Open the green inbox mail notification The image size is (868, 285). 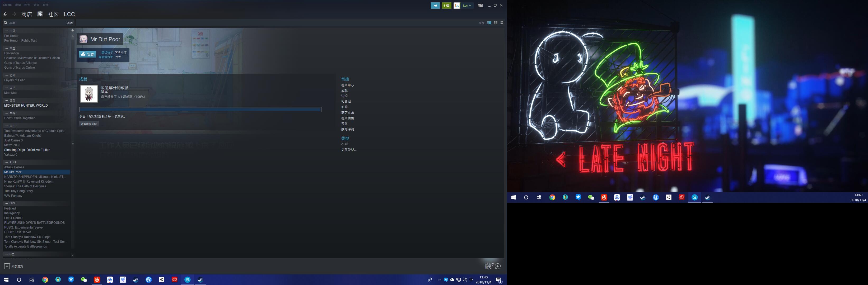click(446, 5)
